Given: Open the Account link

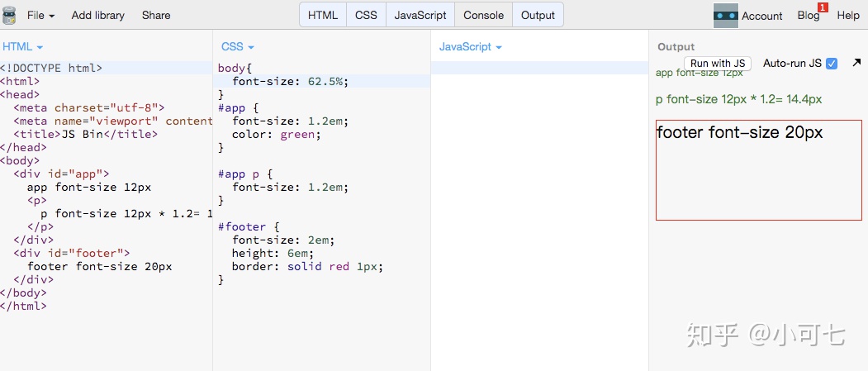Looking at the screenshot, I should tap(761, 16).
